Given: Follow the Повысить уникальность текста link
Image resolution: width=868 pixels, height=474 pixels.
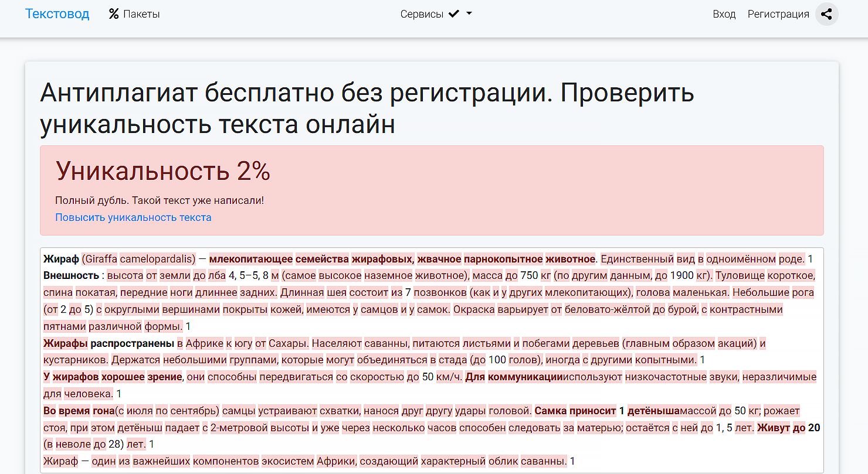Looking at the screenshot, I should coord(133,217).
